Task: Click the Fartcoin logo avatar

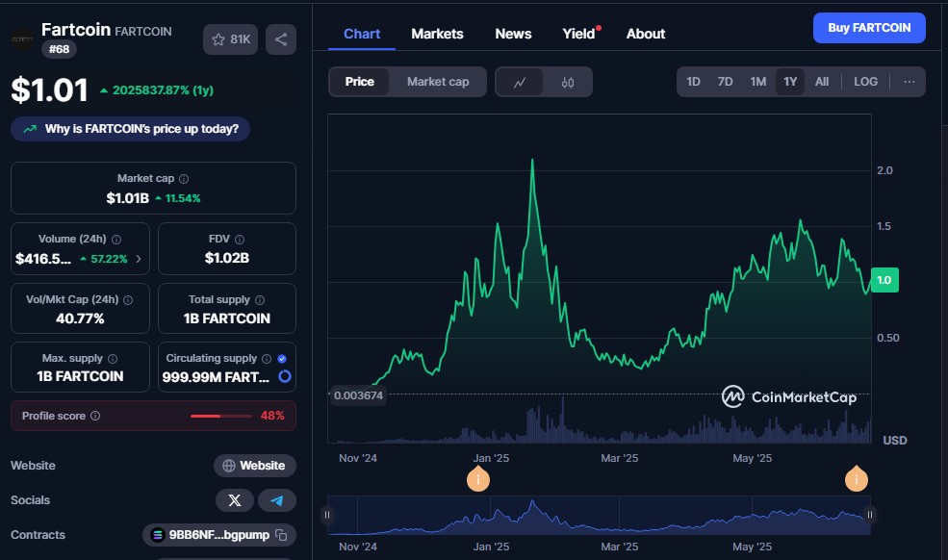Action: (22, 39)
